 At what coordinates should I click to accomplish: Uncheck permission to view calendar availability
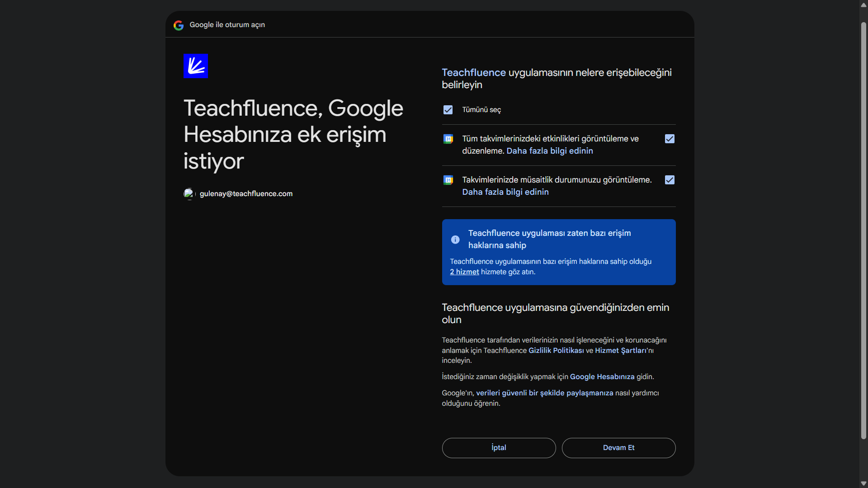(670, 180)
